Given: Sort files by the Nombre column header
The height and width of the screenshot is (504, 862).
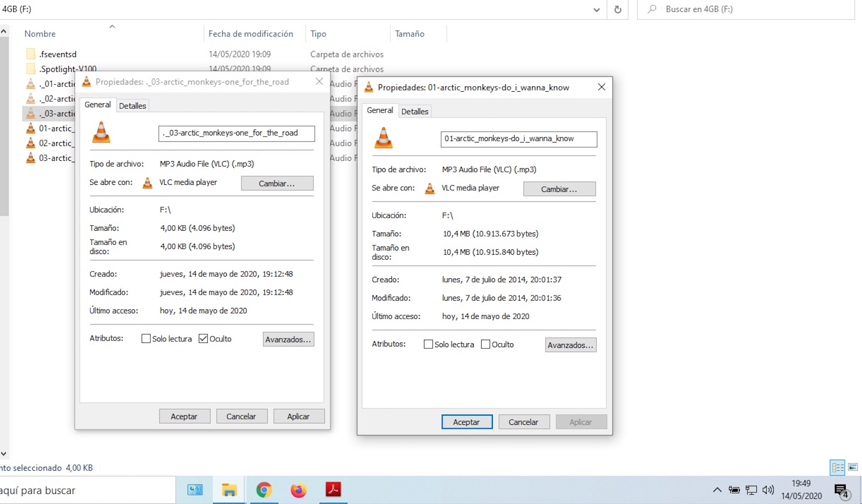Looking at the screenshot, I should pos(40,34).
